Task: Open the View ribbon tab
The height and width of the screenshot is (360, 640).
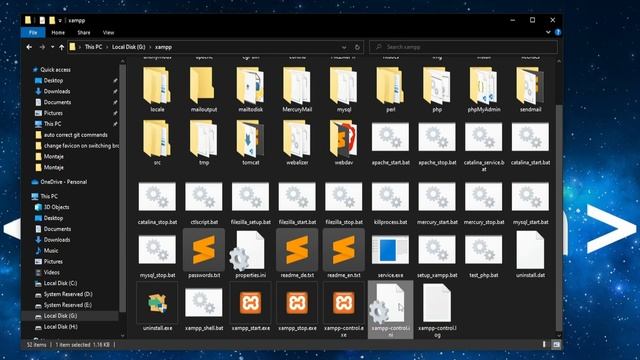Action: (x=108, y=33)
